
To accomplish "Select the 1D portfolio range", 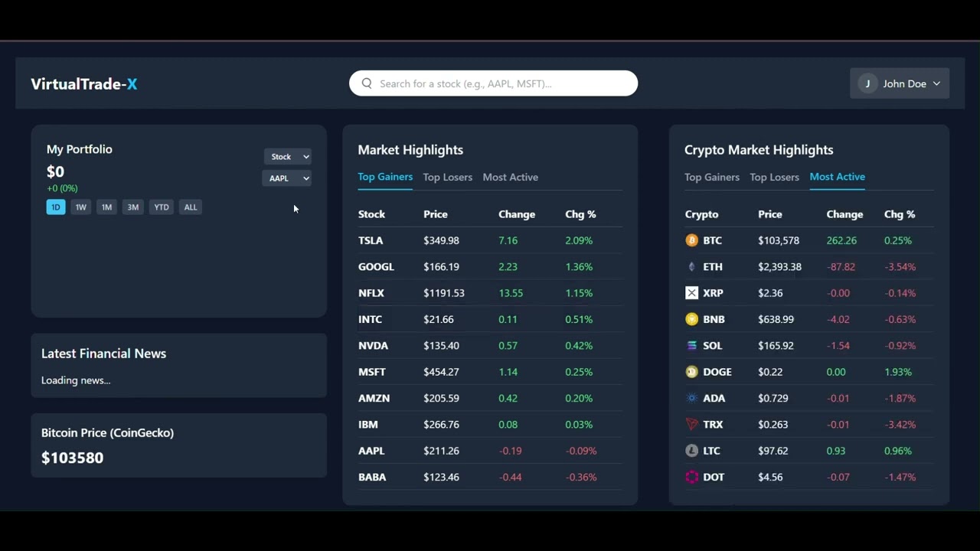I will [56, 207].
